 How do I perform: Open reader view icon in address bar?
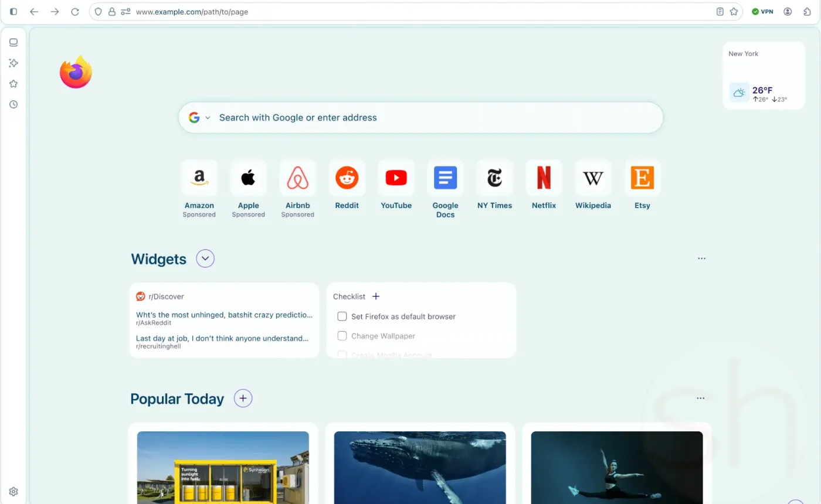[720, 12]
